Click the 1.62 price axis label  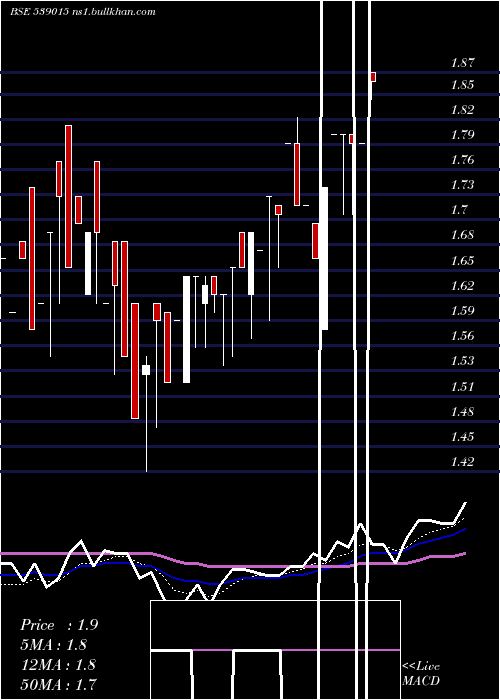(462, 286)
